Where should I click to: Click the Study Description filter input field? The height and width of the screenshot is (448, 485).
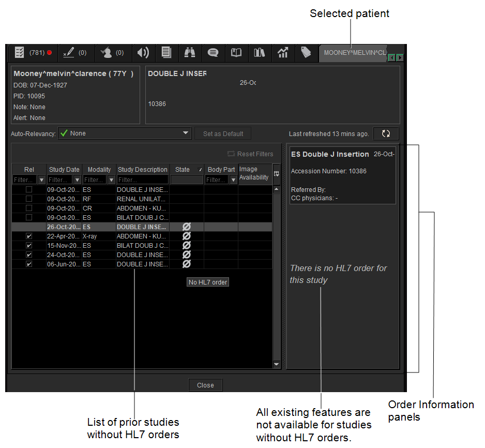(x=142, y=178)
